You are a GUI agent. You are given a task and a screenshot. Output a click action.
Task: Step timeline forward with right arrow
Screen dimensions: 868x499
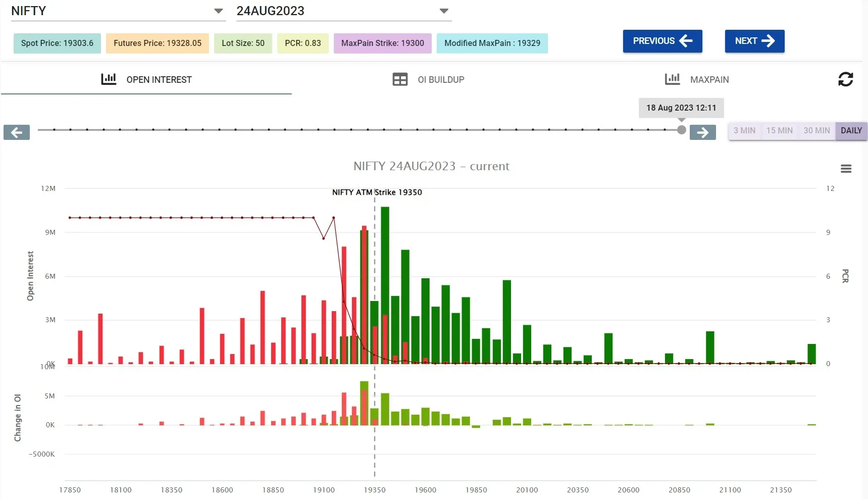tap(702, 132)
